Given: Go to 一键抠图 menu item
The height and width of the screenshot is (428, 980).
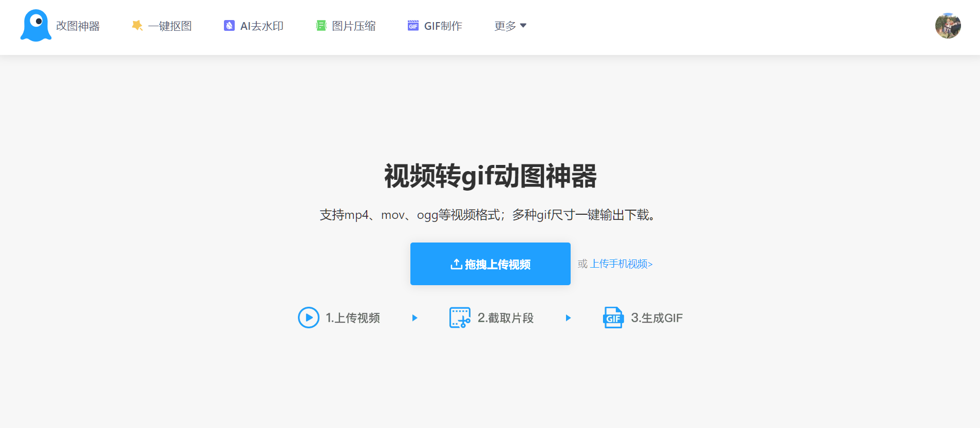Looking at the screenshot, I should pyautogui.click(x=170, y=26).
